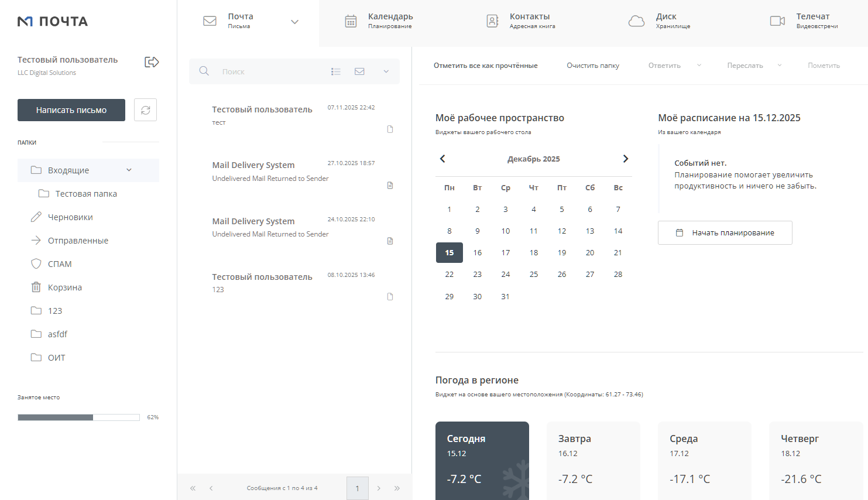Click the file icon on the 08.10.2025 message
This screenshot has width=868, height=500.
pyautogui.click(x=390, y=296)
